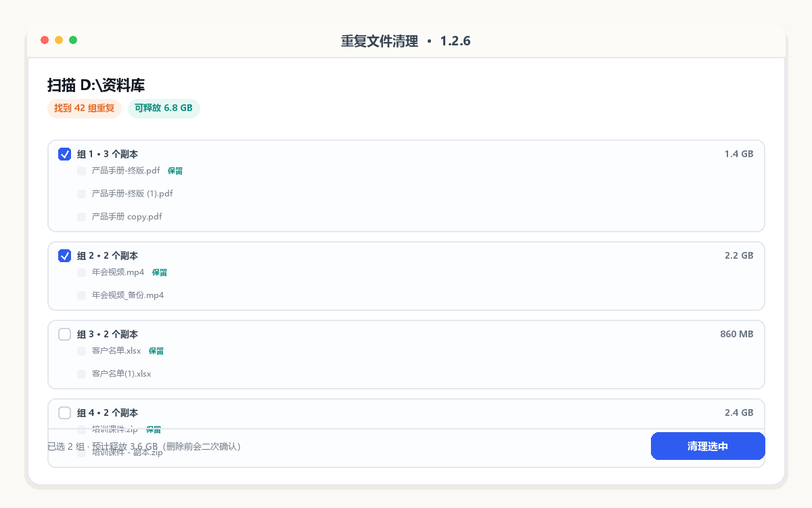Select the file name 产品手册-终版 (1).pdf

pyautogui.click(x=133, y=194)
